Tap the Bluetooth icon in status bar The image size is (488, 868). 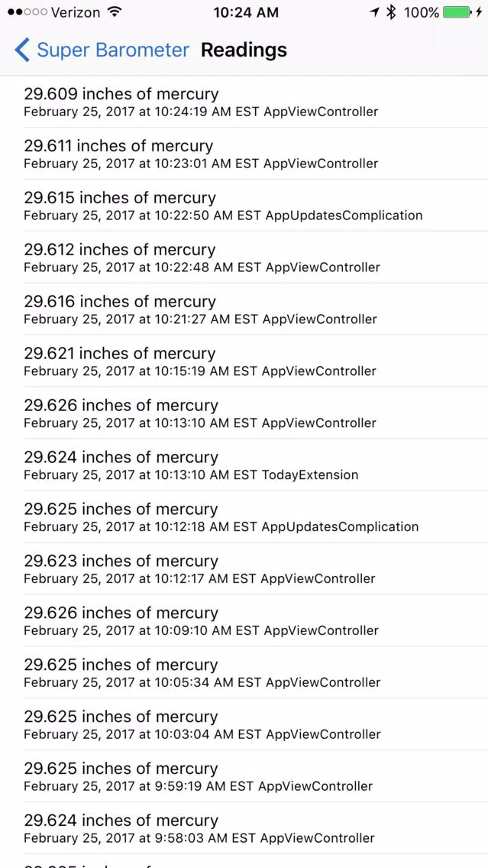click(x=391, y=12)
